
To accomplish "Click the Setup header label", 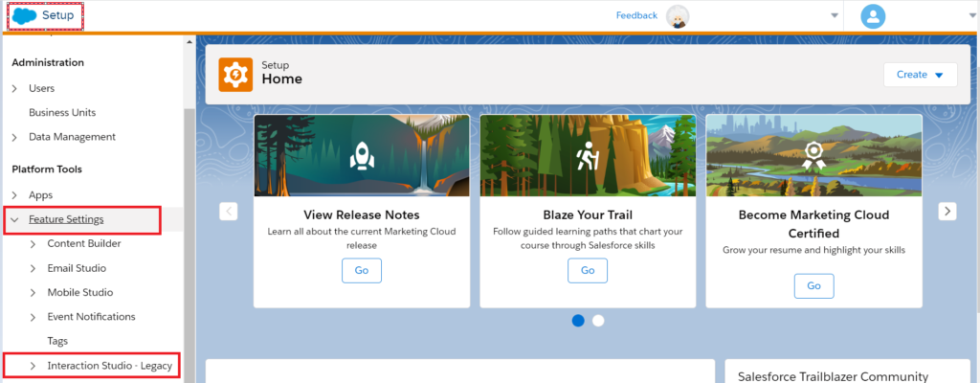I will coord(58,15).
